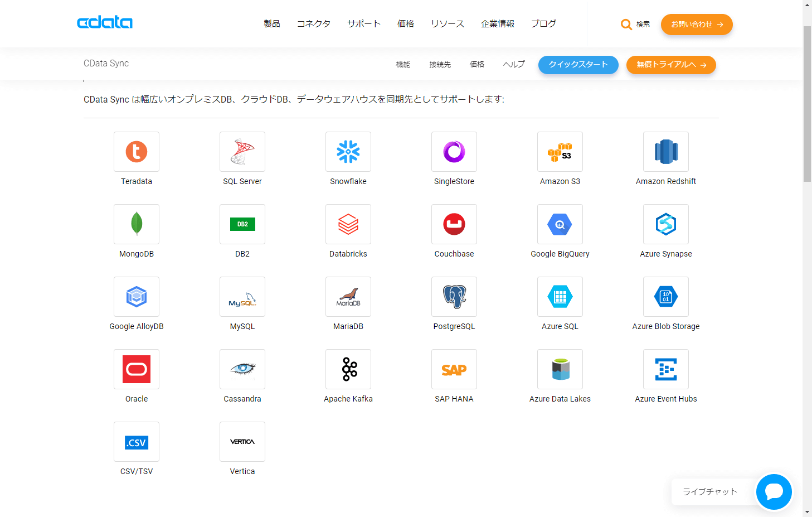Select the PostgreSQL elephant icon
Image resolution: width=812 pixels, height=517 pixels.
point(454,297)
